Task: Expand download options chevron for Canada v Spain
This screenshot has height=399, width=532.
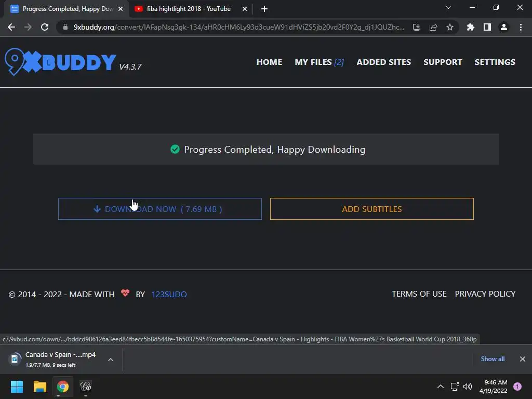Action: 111,360
